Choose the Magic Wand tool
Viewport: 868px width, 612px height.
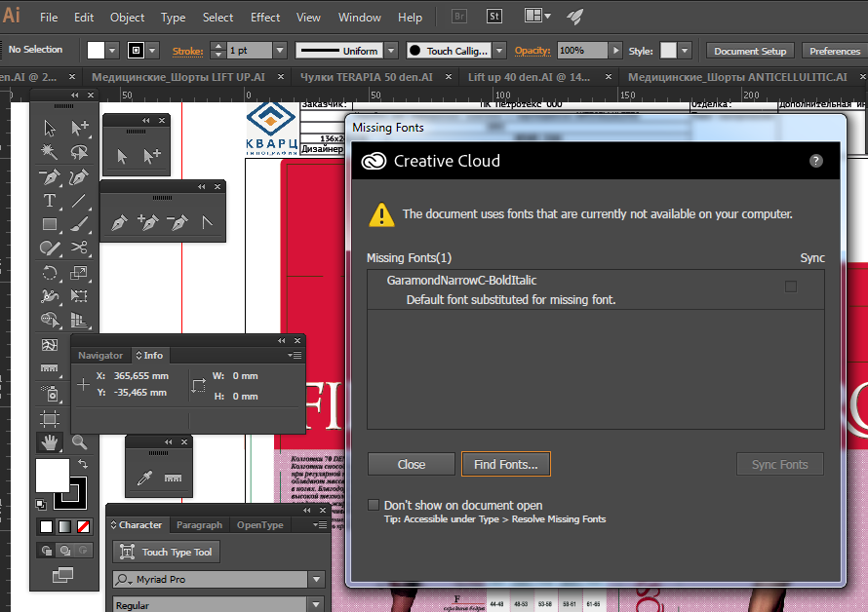[50, 152]
